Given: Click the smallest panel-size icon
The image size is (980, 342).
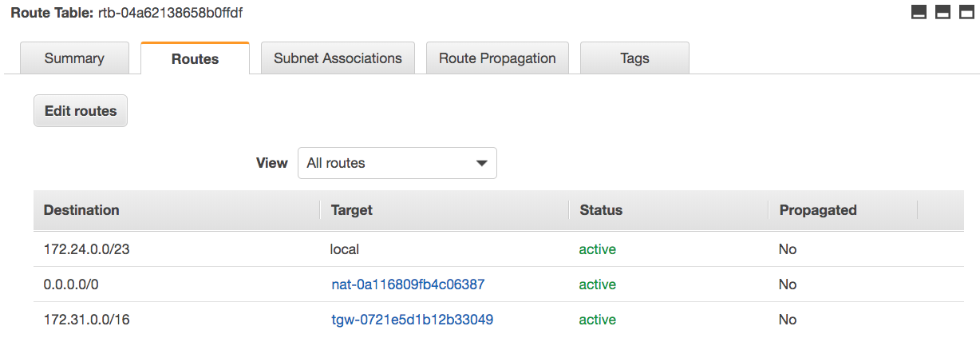Looking at the screenshot, I should click(x=919, y=12).
